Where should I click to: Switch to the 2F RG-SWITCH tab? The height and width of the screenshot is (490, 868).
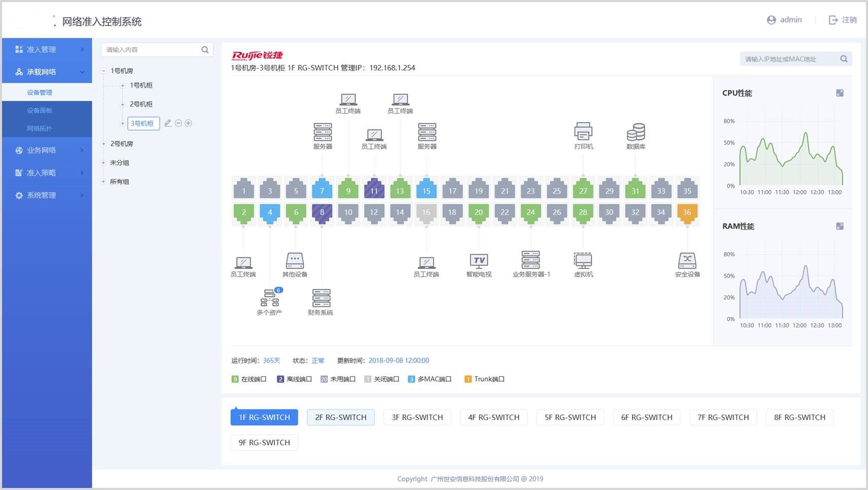pyautogui.click(x=341, y=418)
